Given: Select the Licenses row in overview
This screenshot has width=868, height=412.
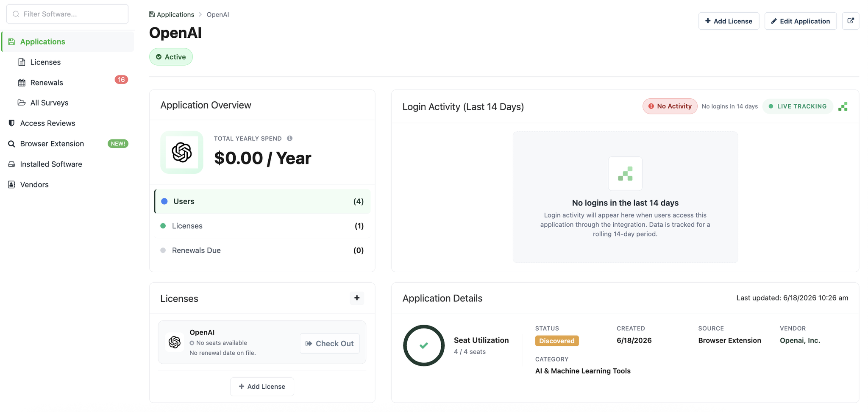Looking at the screenshot, I should [262, 226].
